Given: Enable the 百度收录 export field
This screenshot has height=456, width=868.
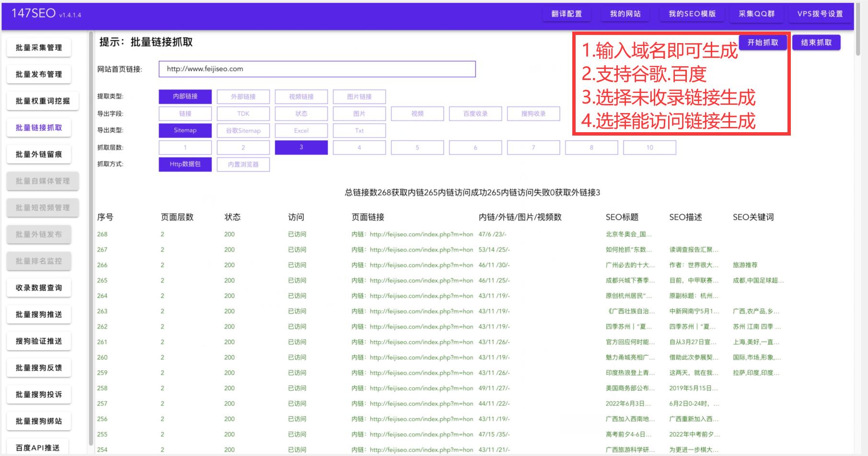Looking at the screenshot, I should click(x=475, y=114).
